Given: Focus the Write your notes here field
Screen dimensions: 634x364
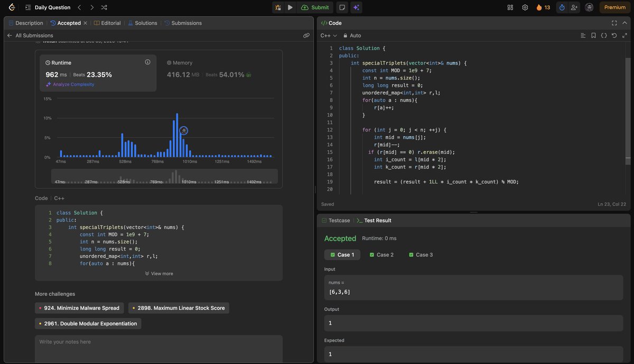Looking at the screenshot, I should point(158,349).
